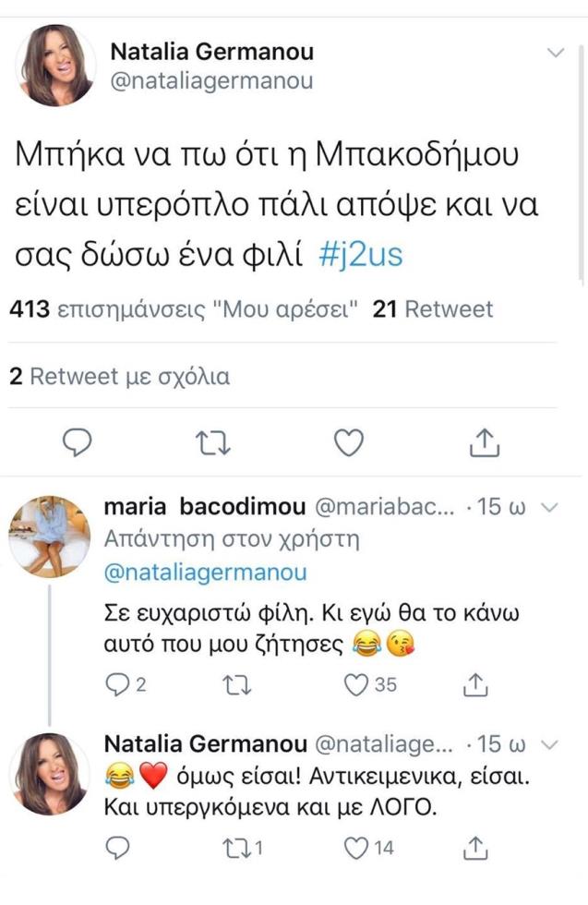The image size is (588, 905).
Task: View the 413 likes list
Action: (185, 310)
